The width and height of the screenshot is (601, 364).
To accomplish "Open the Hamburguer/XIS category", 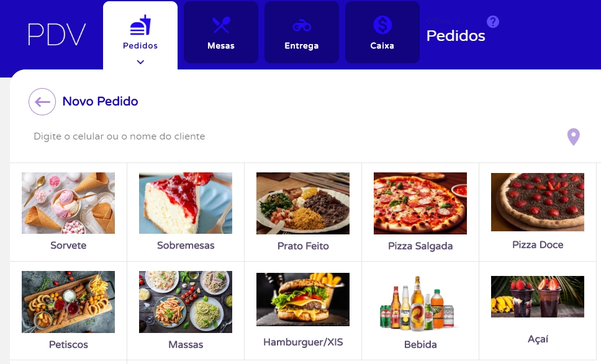I will 303,311.
